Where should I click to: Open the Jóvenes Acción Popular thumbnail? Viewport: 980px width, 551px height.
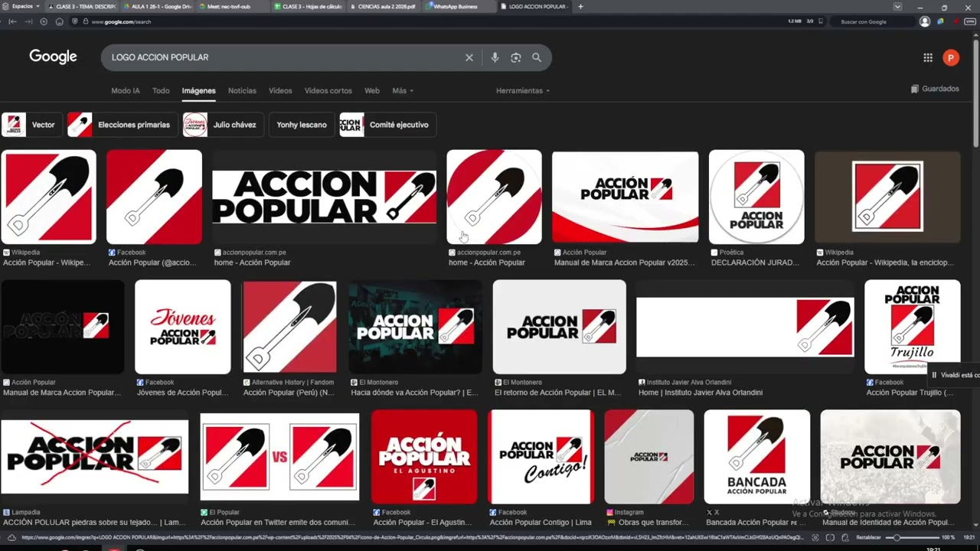pos(183,327)
